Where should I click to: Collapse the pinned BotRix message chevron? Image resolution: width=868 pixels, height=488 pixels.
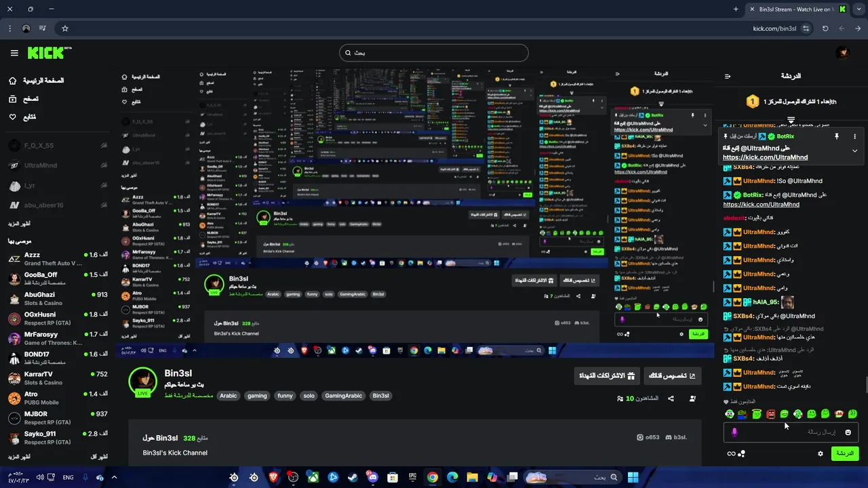point(854,151)
